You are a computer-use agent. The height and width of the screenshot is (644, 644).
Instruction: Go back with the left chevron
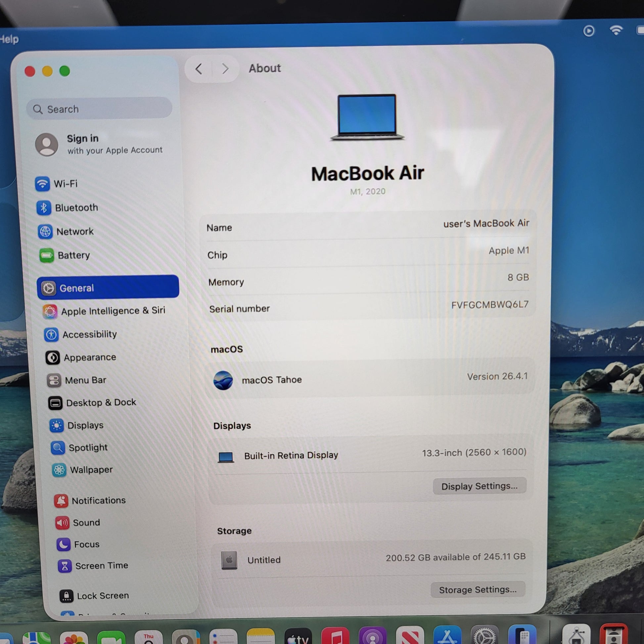pos(199,69)
